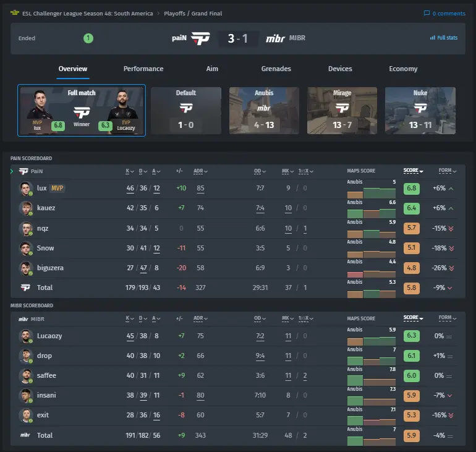Screen dimensions: 476x452
Task: Click insani's player avatar
Action: click(x=25, y=395)
